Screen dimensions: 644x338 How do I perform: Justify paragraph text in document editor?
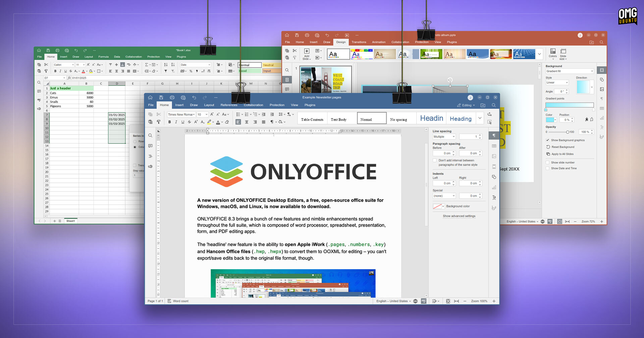[x=264, y=122]
